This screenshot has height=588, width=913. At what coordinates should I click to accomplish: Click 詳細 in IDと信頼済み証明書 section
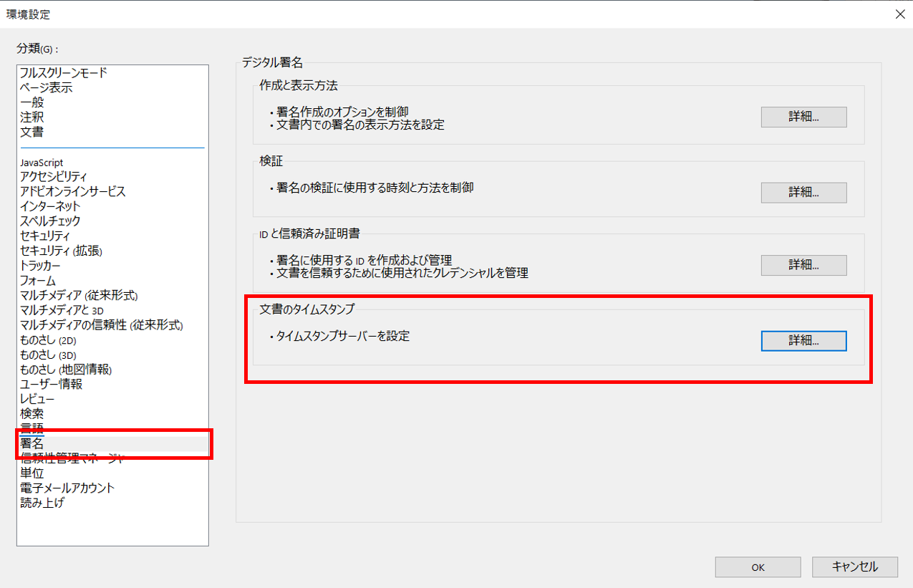(x=803, y=265)
